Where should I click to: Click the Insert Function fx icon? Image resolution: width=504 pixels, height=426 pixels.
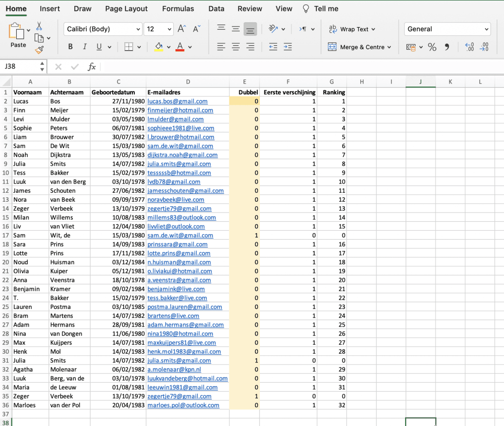pyautogui.click(x=92, y=66)
